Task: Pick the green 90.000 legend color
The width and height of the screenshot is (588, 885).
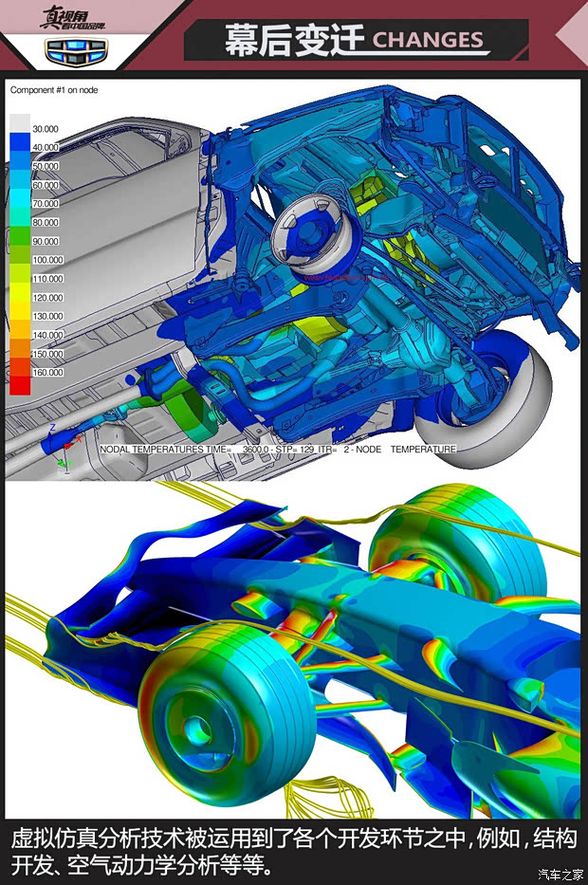Action: (19, 236)
